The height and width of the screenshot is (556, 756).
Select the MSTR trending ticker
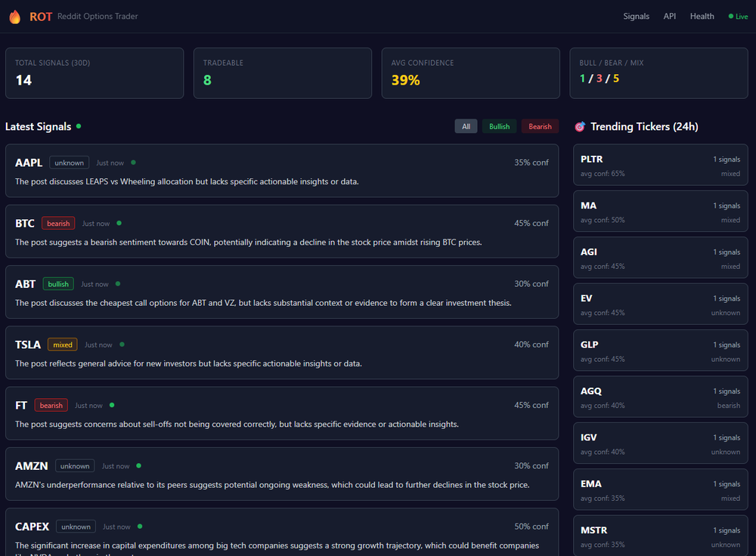pyautogui.click(x=661, y=536)
